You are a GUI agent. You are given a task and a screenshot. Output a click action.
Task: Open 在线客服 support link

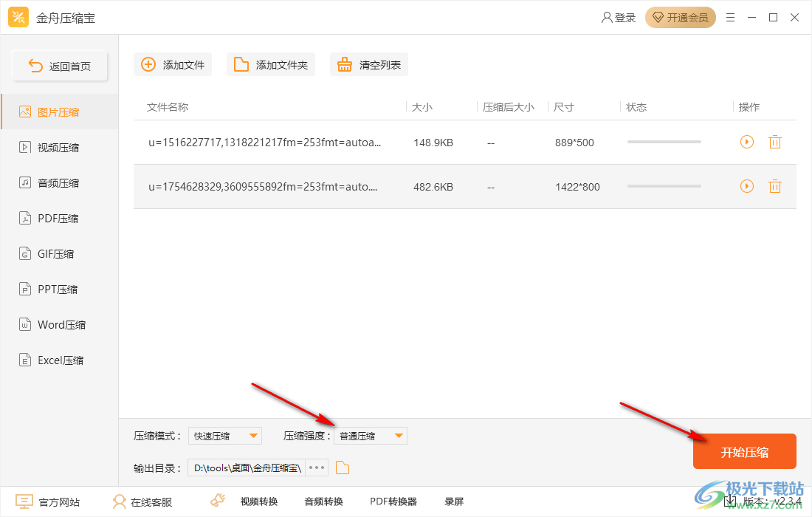point(142,501)
